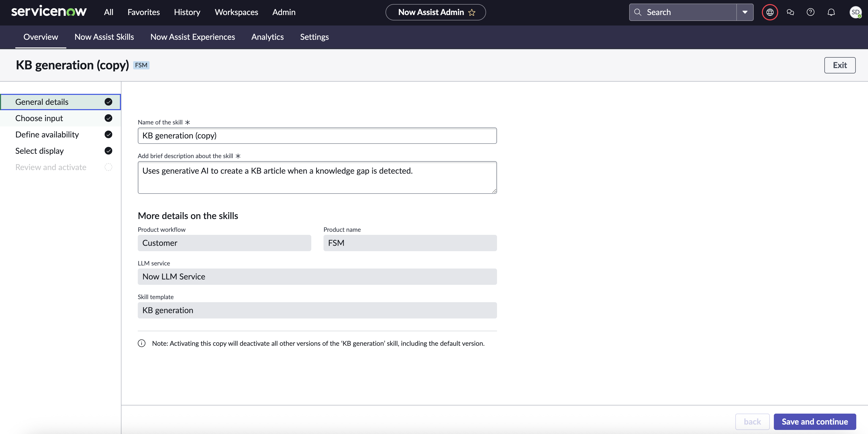Click the info icon beside the activation note
Screen dimensions: 868x434
(142, 343)
